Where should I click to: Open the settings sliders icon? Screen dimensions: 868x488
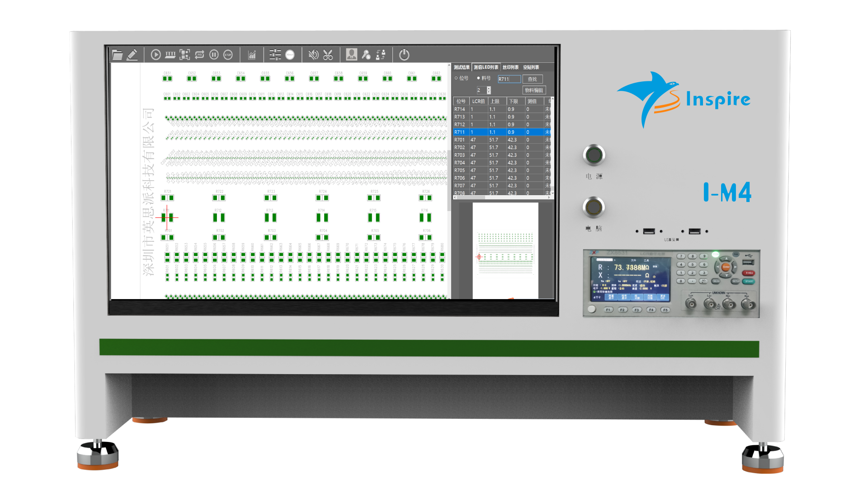(275, 55)
